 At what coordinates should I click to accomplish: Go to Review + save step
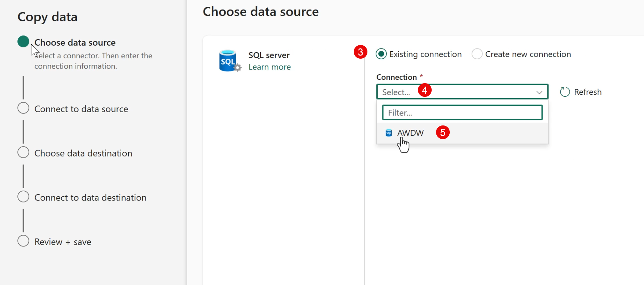[63, 242]
